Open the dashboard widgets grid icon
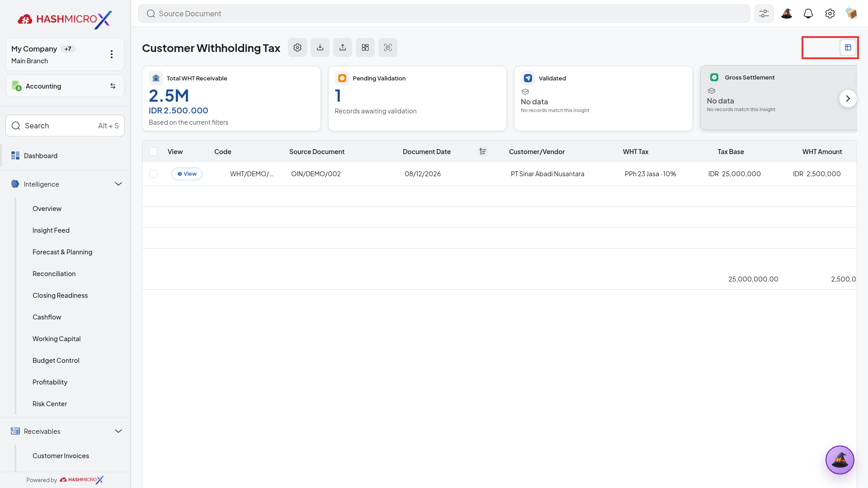Image resolution: width=868 pixels, height=488 pixels. 365,47
